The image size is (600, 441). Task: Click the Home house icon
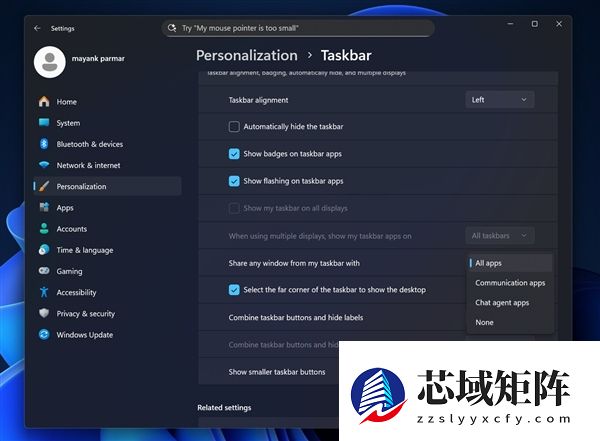(44, 101)
